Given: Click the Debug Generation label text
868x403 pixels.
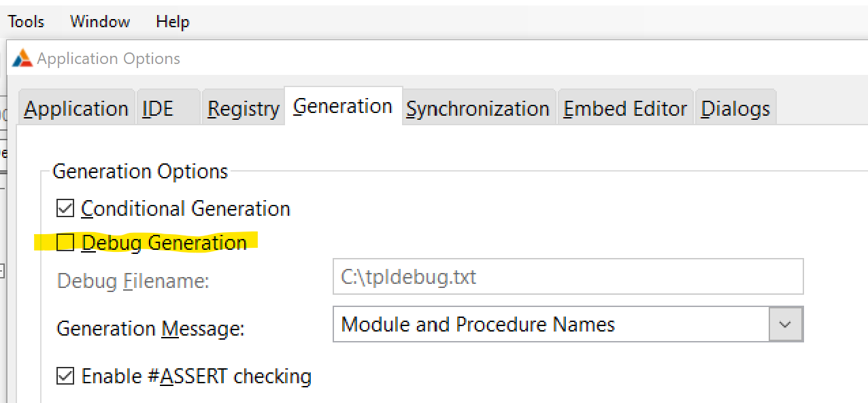Looking at the screenshot, I should pyautogui.click(x=164, y=242).
